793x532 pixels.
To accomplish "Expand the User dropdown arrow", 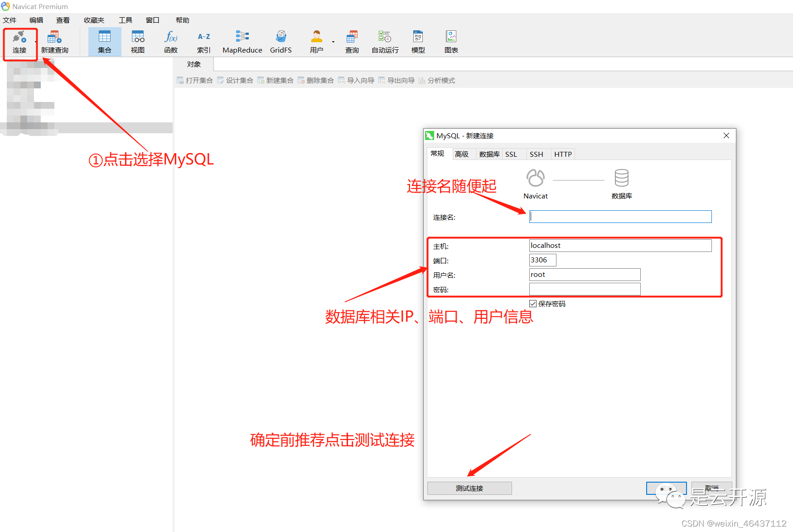I will [333, 42].
